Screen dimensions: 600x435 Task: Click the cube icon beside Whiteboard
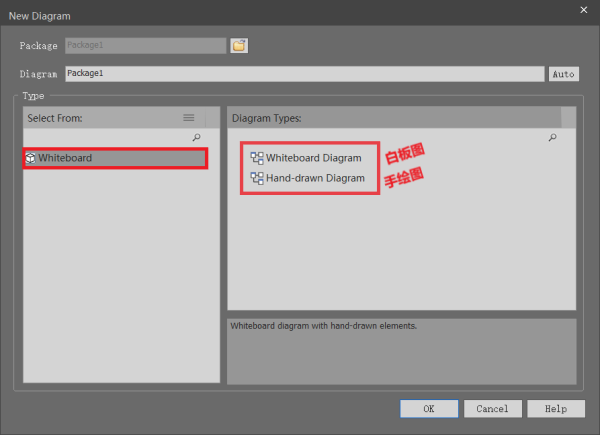pyautogui.click(x=31, y=158)
